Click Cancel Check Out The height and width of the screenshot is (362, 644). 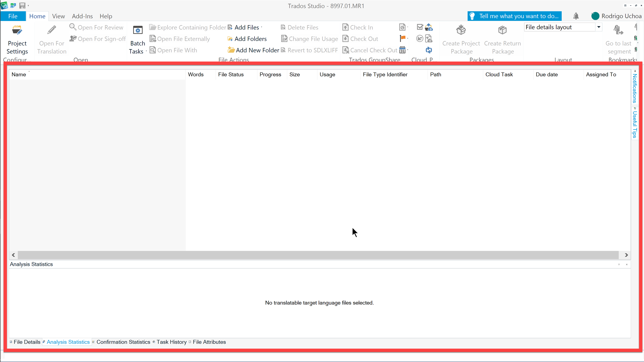pos(370,50)
